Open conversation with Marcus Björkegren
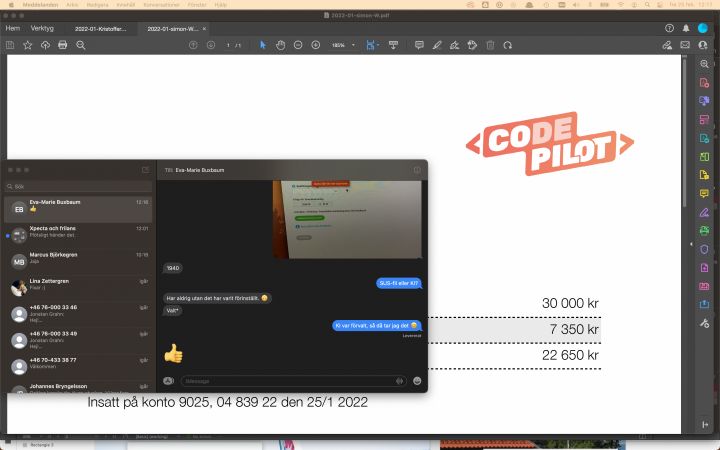 tap(80, 259)
